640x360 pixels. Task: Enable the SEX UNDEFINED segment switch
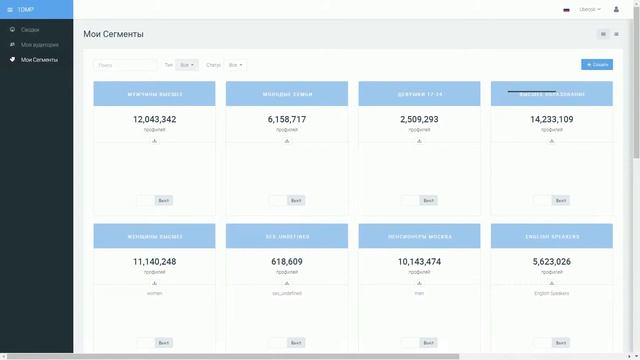coord(287,342)
